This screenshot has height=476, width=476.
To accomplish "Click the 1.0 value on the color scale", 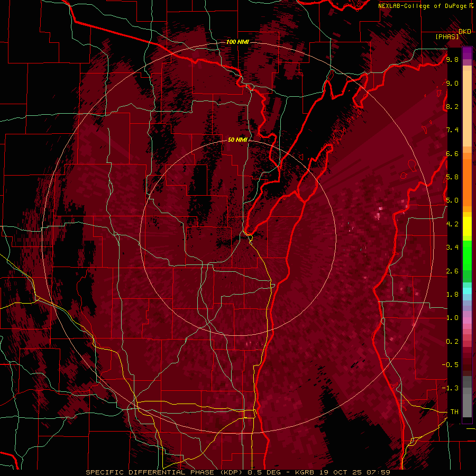I will click(452, 318).
